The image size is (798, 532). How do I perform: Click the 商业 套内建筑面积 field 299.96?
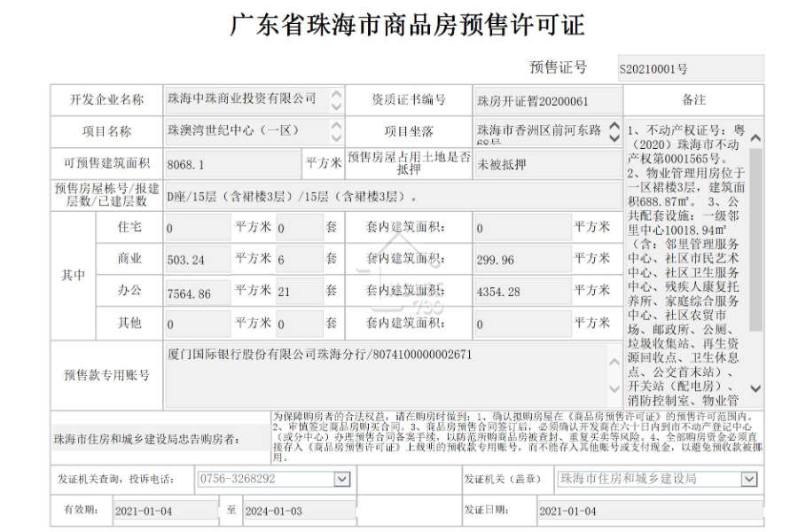(522, 260)
